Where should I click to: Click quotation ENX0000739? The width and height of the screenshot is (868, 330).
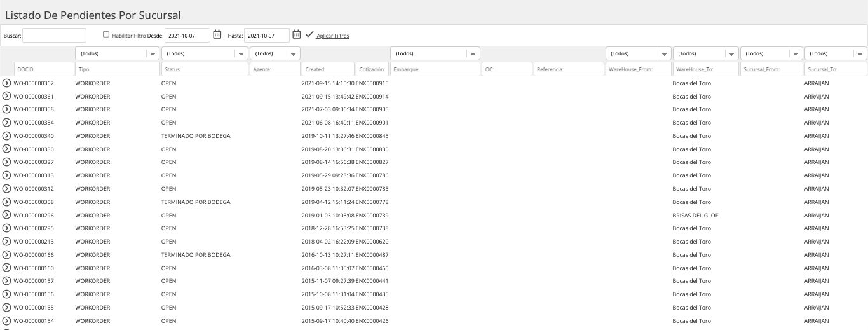coord(372,216)
